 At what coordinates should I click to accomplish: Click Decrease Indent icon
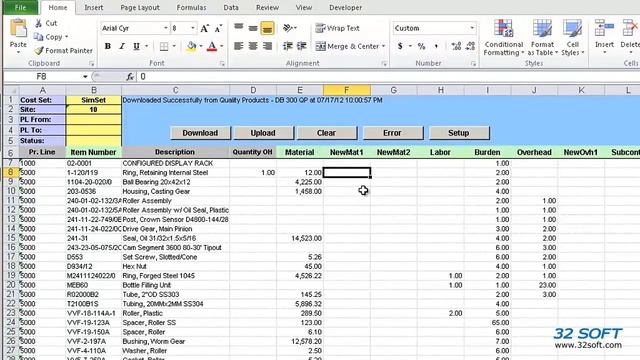[x=288, y=46]
